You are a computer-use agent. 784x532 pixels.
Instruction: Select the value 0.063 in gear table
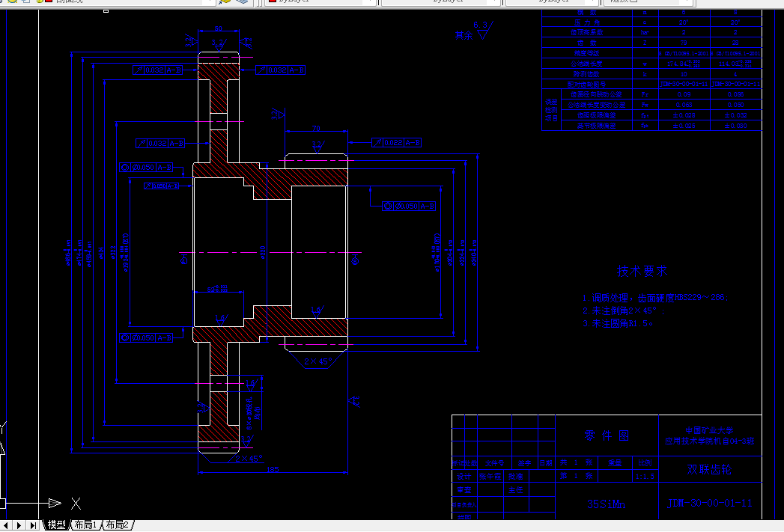[x=684, y=105]
